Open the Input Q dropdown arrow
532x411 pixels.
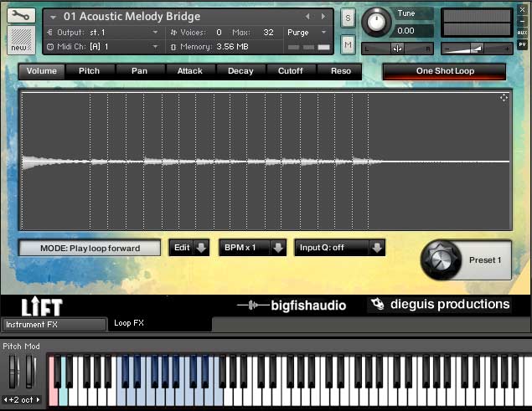[377, 248]
